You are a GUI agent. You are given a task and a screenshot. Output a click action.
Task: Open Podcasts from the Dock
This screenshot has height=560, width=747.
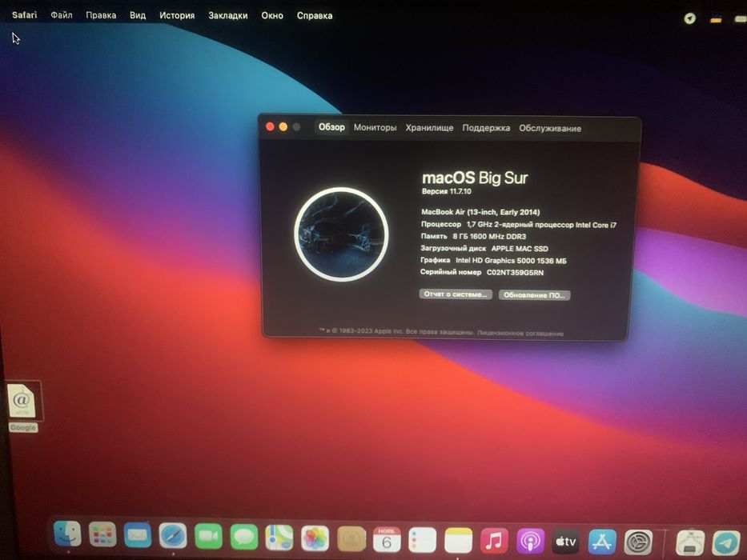click(x=530, y=542)
